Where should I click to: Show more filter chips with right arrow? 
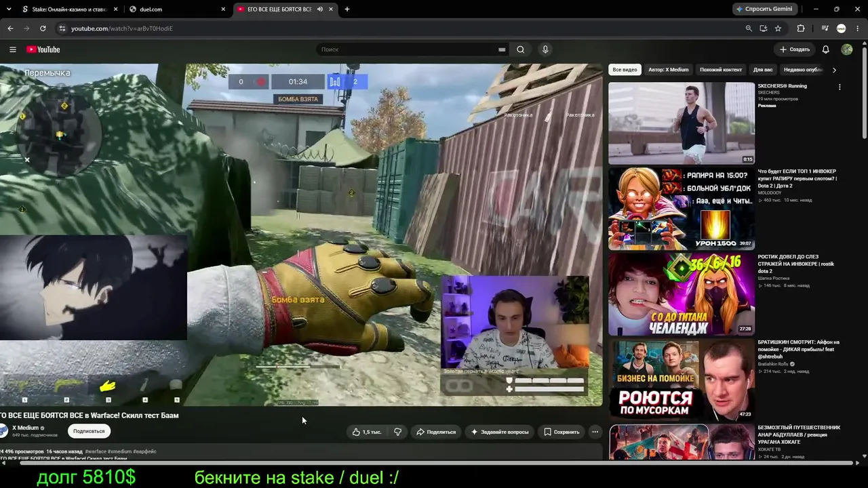(834, 70)
